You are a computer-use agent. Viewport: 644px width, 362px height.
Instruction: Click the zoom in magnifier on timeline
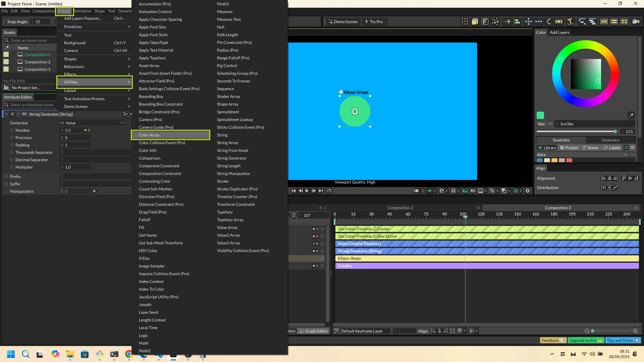635,331
